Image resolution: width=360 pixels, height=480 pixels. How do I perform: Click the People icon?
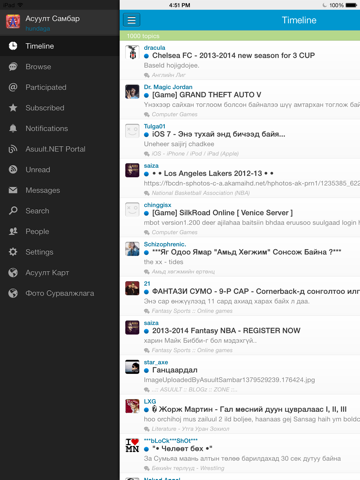click(x=13, y=231)
